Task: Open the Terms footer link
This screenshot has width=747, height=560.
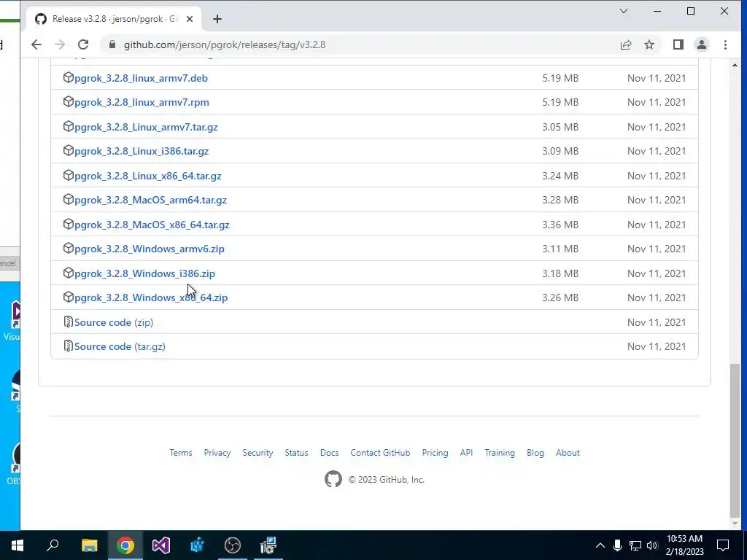Action: 181,453
